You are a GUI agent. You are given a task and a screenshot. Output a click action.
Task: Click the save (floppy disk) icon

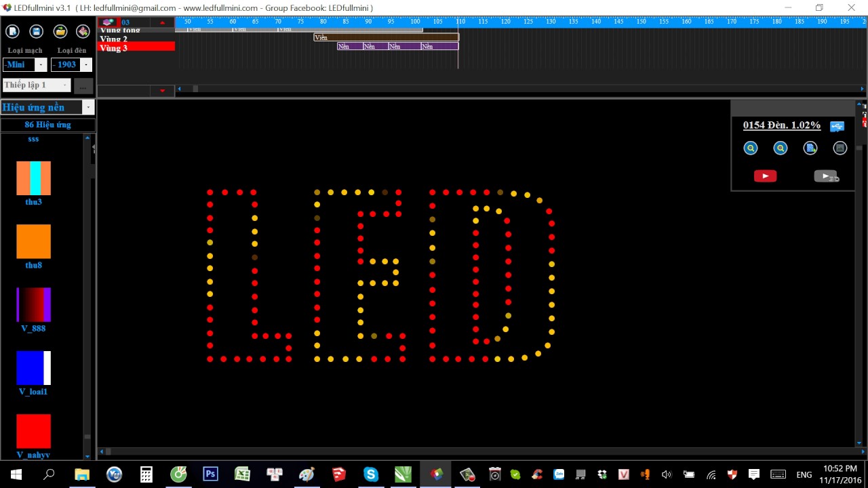point(37,31)
